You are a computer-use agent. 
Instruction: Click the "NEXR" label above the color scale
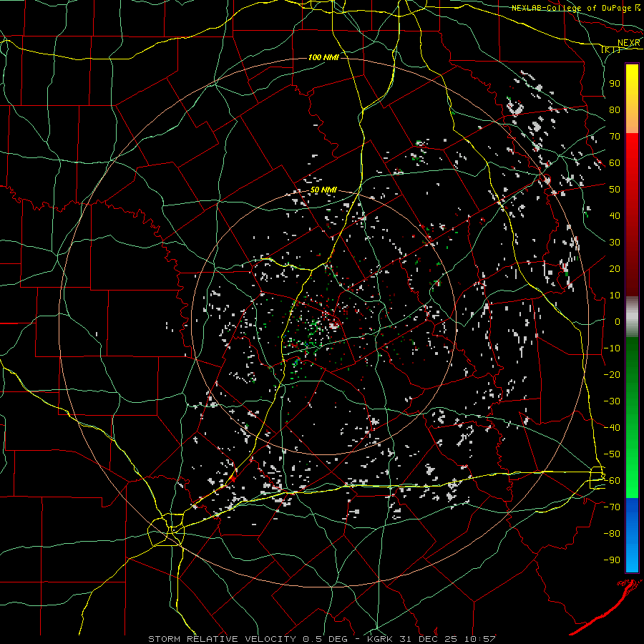pyautogui.click(x=629, y=43)
